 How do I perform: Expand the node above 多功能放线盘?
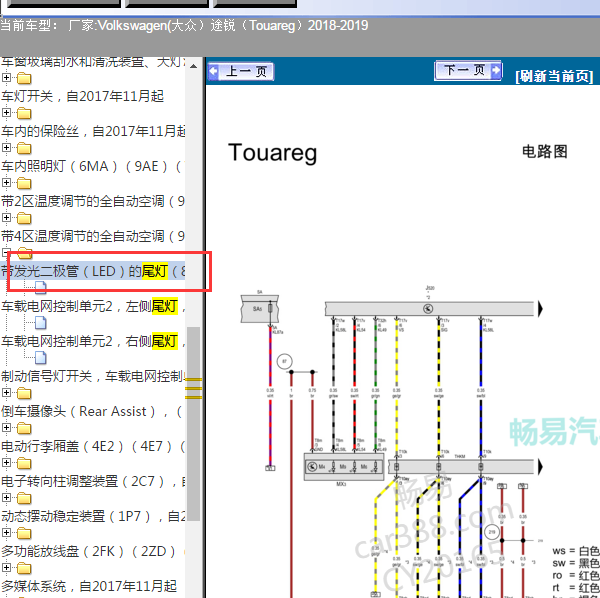coord(6,533)
